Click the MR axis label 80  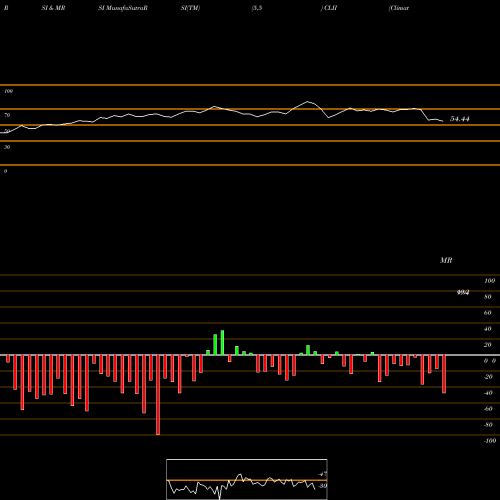tap(488, 297)
